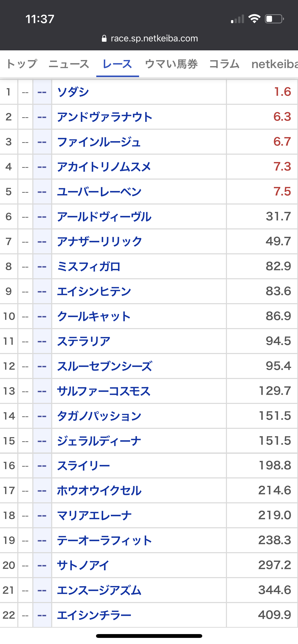Open horse link ソダシ
298x644 pixels.
point(73,92)
